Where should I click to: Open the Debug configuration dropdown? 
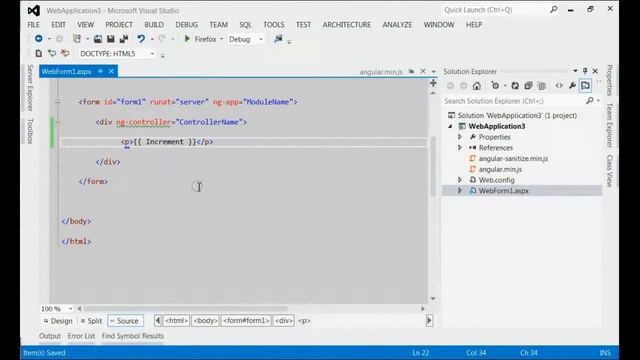(261, 39)
